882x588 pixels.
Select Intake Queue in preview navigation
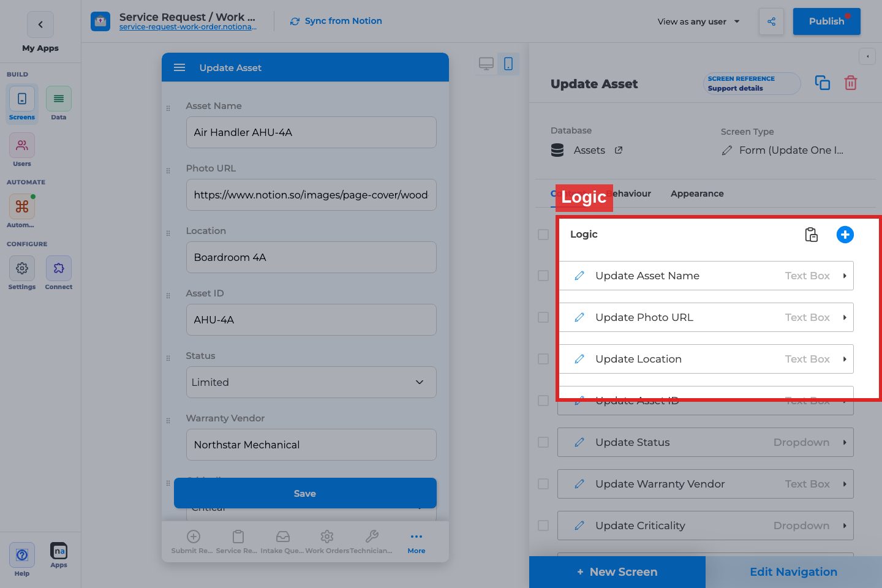pos(282,543)
